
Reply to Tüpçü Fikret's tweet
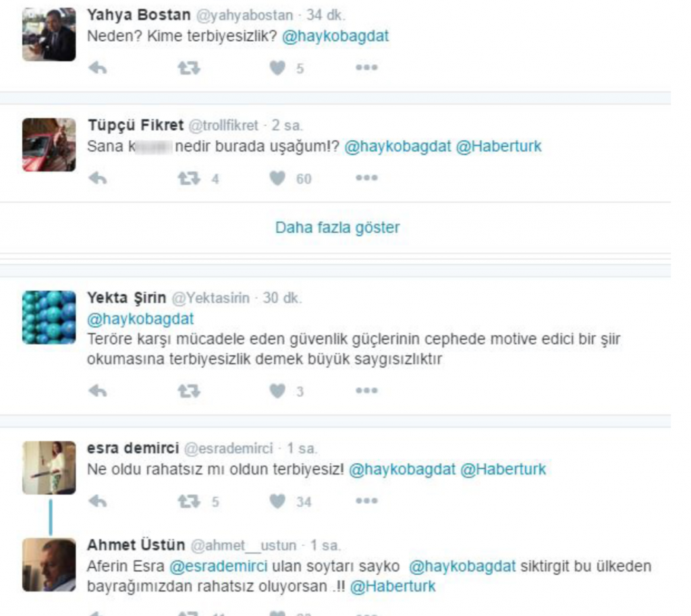[98, 178]
